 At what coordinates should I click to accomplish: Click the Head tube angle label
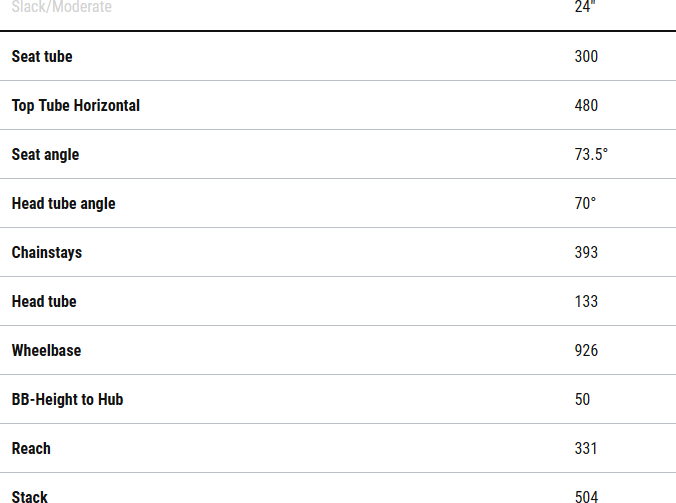pyautogui.click(x=63, y=204)
